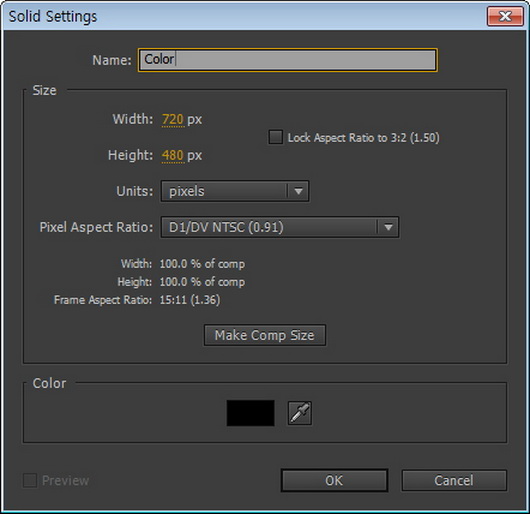
Task: Click the Make Comp Size button
Action: point(265,335)
